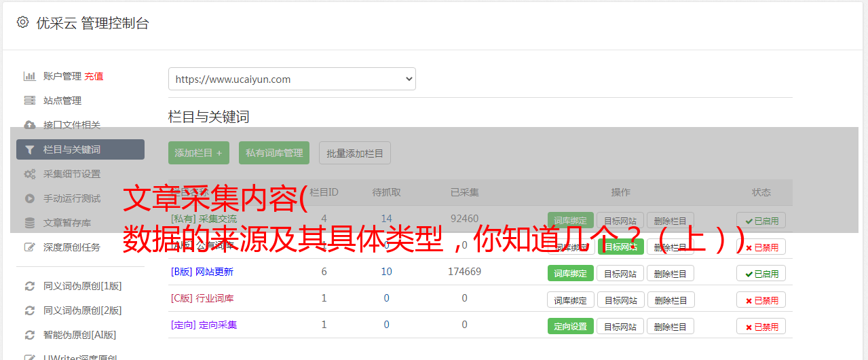Click the refresh icon for 同义词伪原创[1版]
The width and height of the screenshot is (868, 360).
click(x=29, y=286)
